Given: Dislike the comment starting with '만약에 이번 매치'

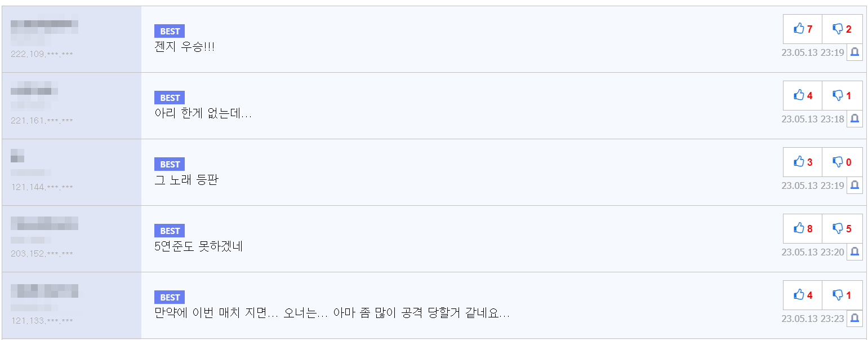Looking at the screenshot, I should 842,295.
